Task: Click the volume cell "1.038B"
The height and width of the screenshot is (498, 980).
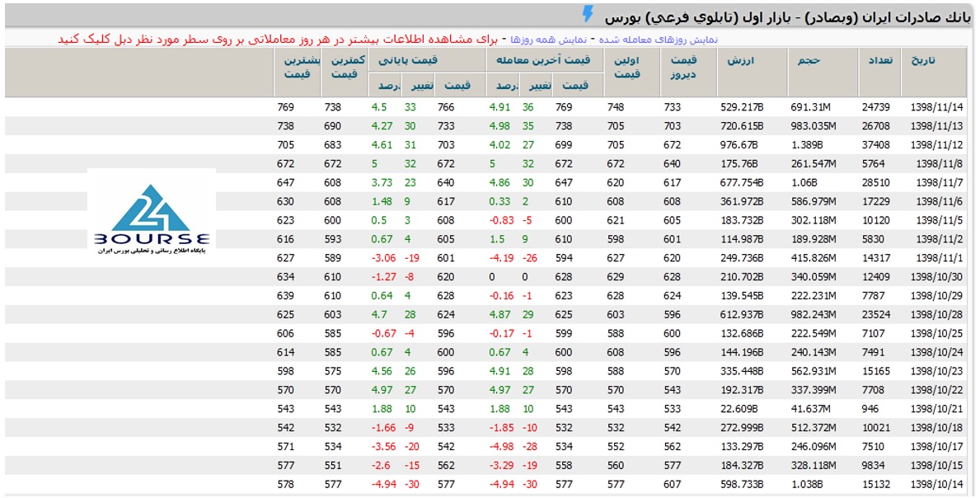Action: 807,484
